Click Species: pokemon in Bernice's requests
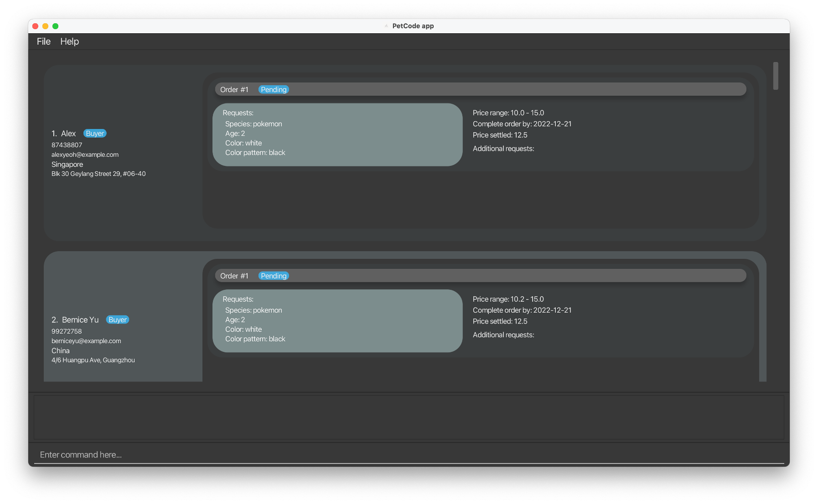818x504 pixels. pos(254,310)
